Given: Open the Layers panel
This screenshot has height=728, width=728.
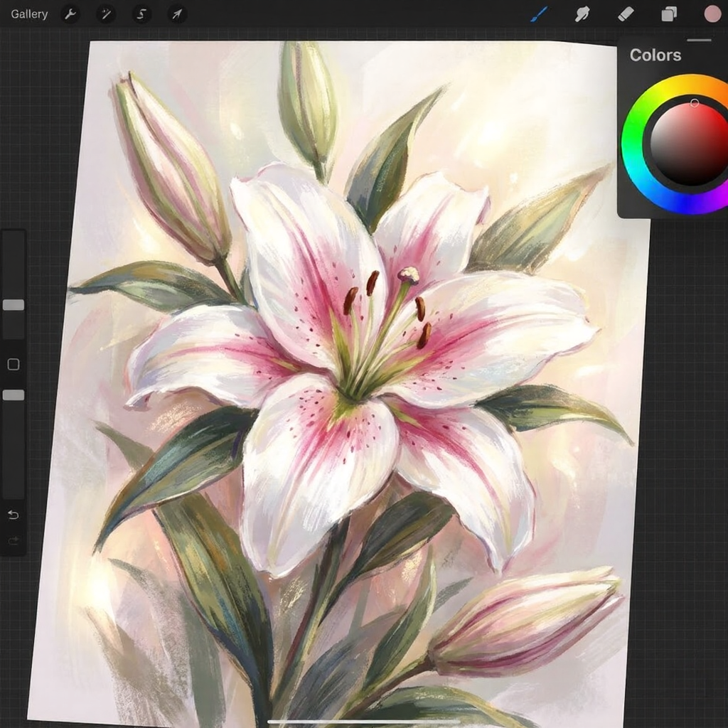Looking at the screenshot, I should tap(668, 14).
